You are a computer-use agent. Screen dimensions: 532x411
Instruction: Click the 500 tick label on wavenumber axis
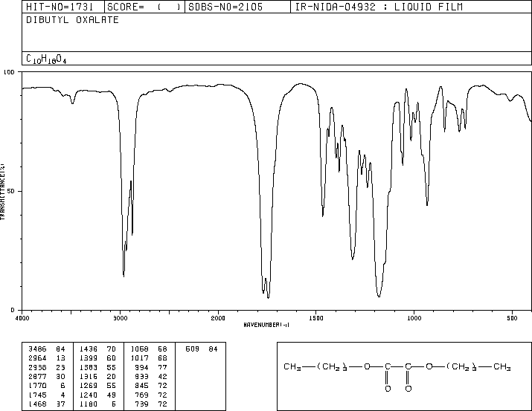[512, 318]
